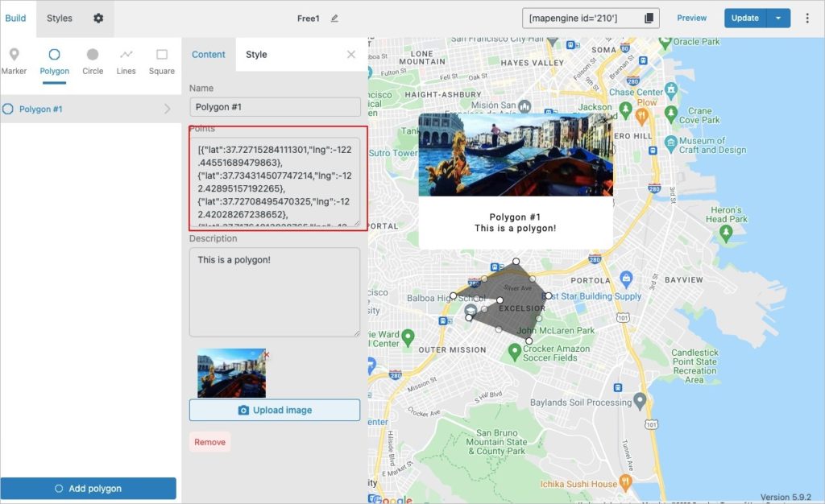Open Update button dropdown arrow

pos(778,18)
